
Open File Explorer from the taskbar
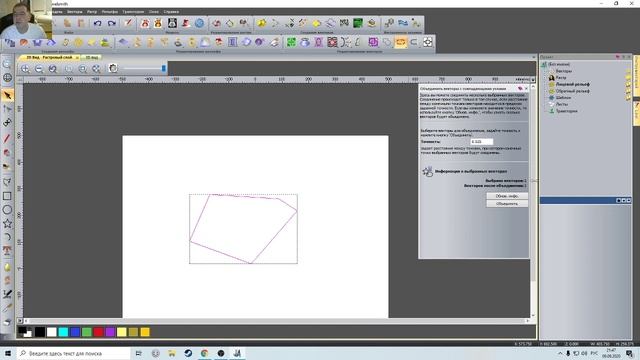click(172, 353)
